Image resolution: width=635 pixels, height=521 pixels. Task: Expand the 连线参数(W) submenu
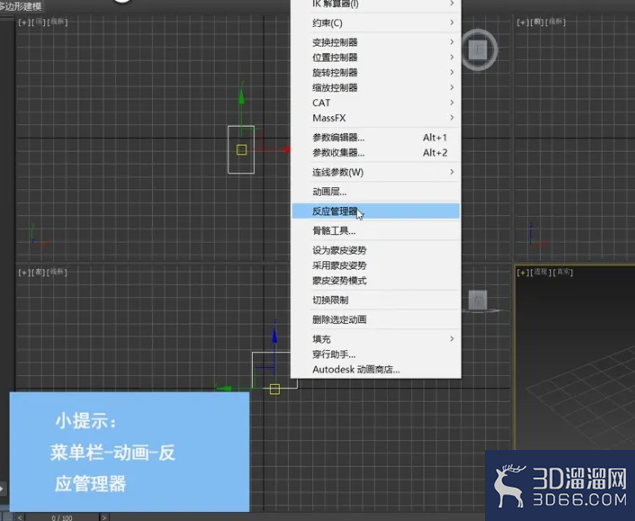tap(375, 172)
